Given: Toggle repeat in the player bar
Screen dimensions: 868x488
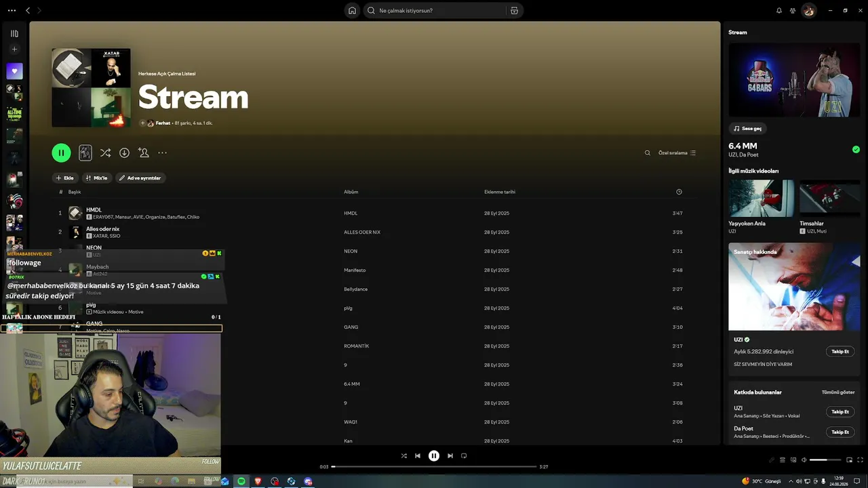Looking at the screenshot, I should tap(464, 456).
